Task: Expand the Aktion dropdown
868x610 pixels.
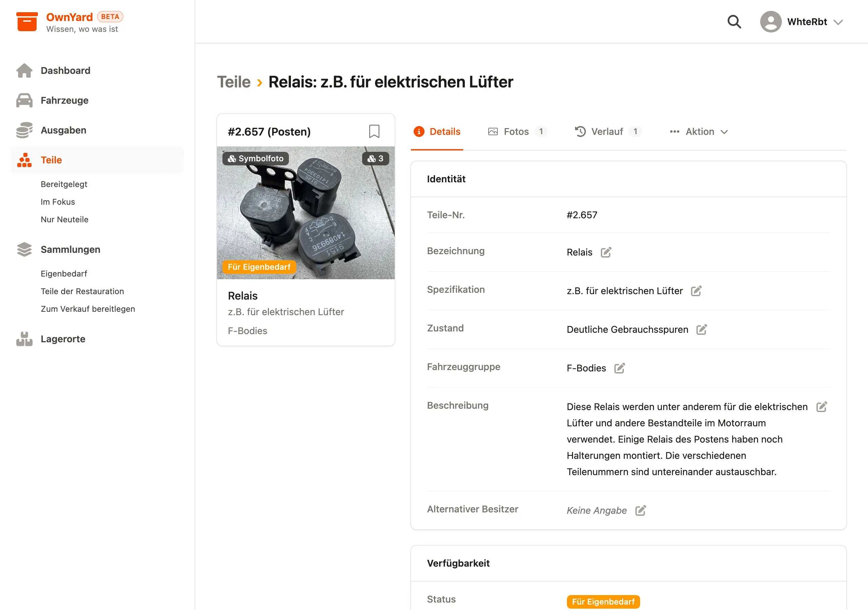Action: [698, 131]
